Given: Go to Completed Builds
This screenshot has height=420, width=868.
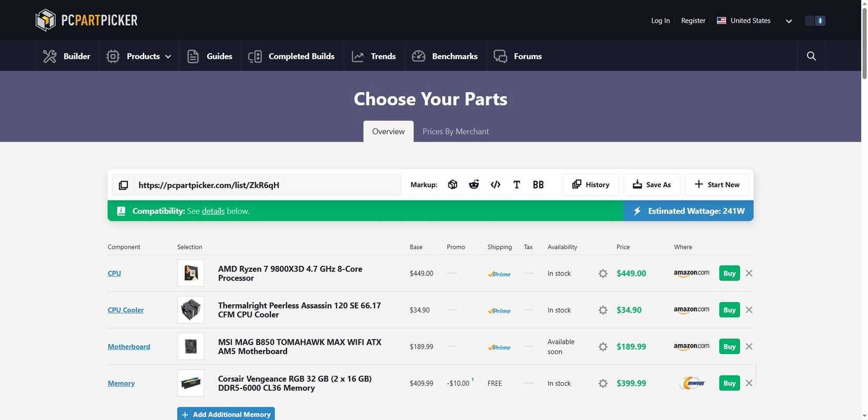Looking at the screenshot, I should [x=292, y=56].
